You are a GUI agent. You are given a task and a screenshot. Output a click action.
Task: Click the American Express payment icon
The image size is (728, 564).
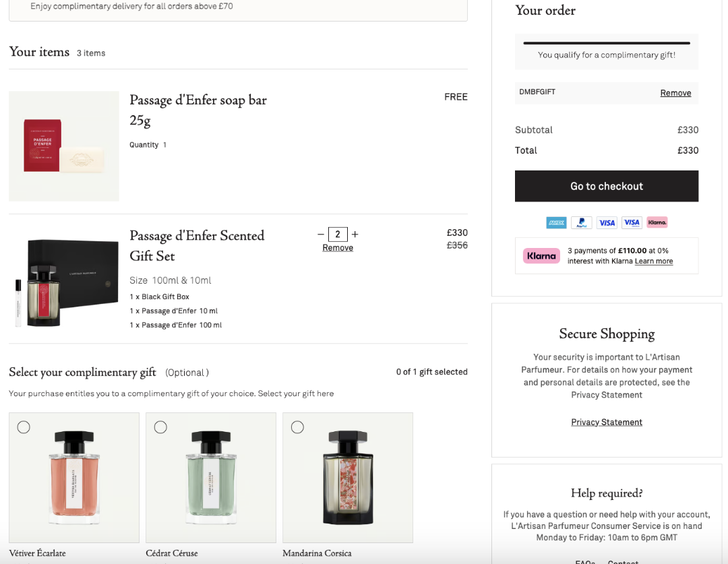pos(556,222)
